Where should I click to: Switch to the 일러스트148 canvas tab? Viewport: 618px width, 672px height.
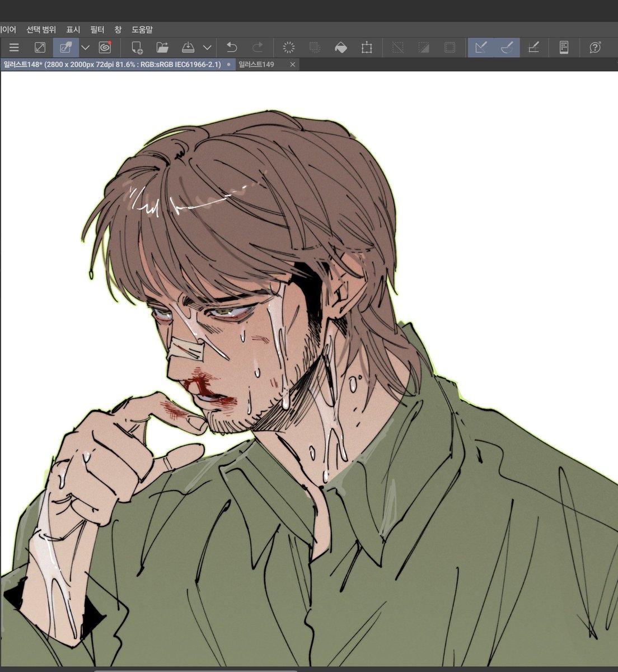(x=116, y=64)
